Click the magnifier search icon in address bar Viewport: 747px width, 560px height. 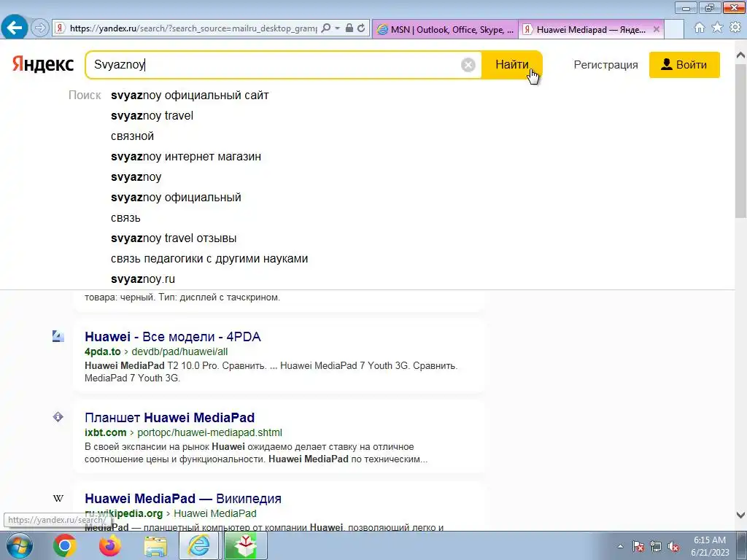point(326,28)
